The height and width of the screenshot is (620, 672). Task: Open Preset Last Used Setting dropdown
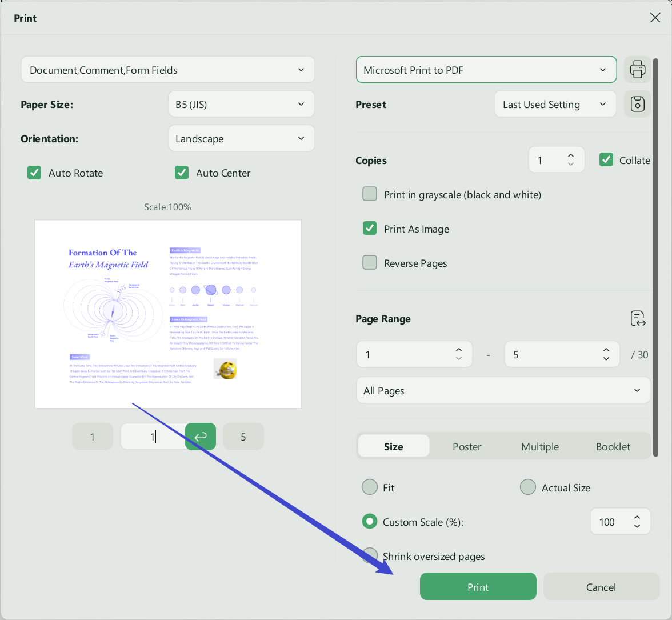click(555, 104)
